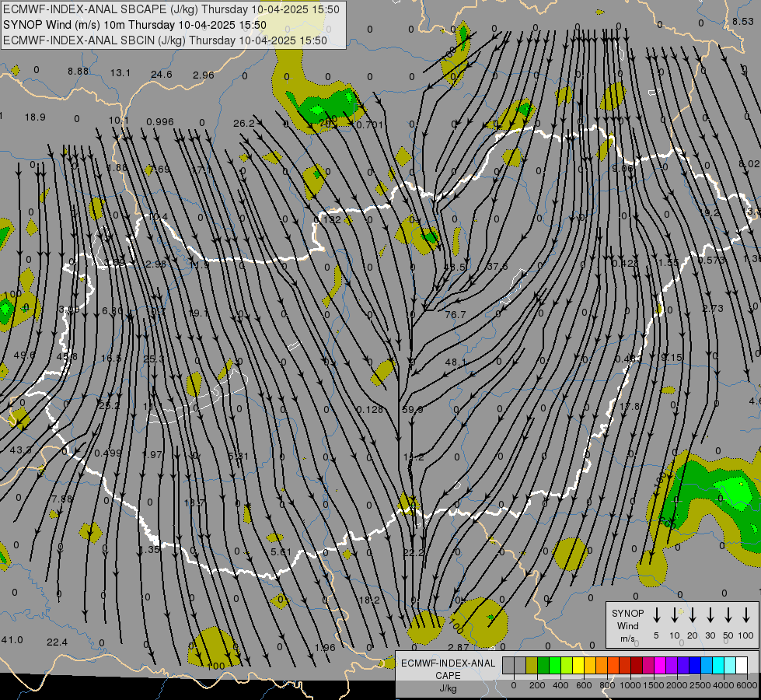Click the SYNOP Wind 10m header line
Viewport: 761px width, 700px height.
point(134,25)
